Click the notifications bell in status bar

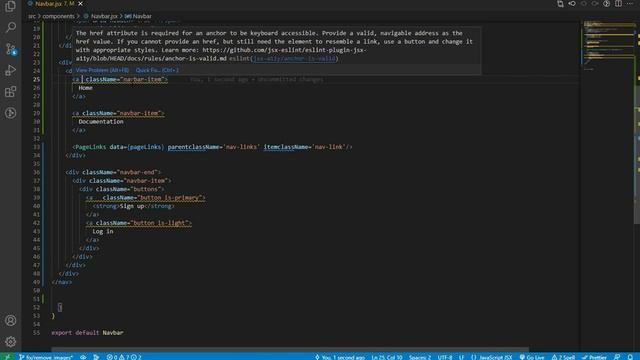pyautogui.click(x=630, y=357)
